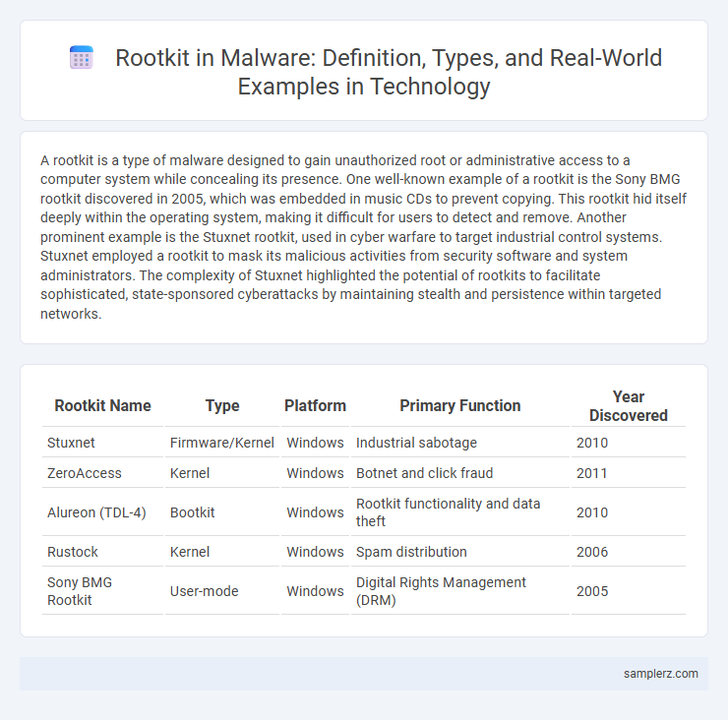
Task: Click the samplerz.com footer text
Action: pos(661,674)
